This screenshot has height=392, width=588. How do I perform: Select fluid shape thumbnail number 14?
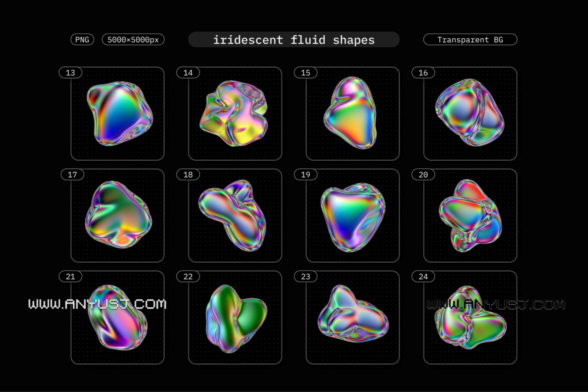point(235,114)
